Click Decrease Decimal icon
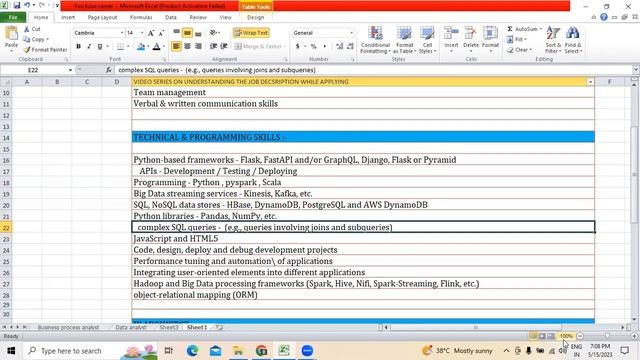This screenshot has height=360, width=640. click(350, 47)
